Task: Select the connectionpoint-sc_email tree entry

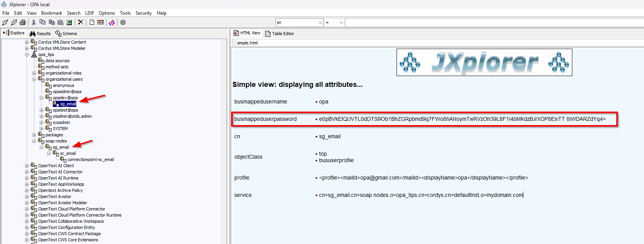Action: click(91, 159)
